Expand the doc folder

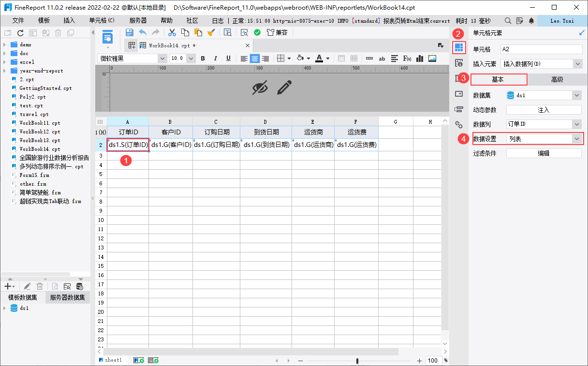pos(4,53)
